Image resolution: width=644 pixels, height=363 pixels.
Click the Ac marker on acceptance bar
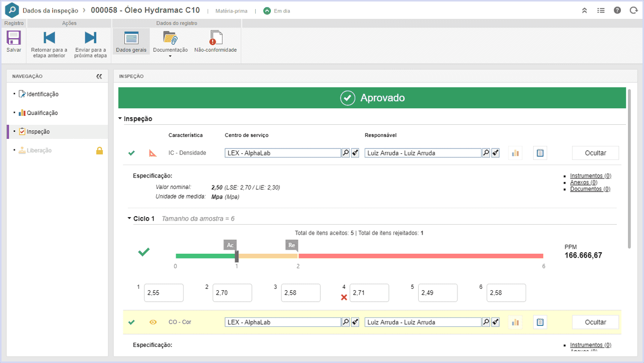pos(230,245)
